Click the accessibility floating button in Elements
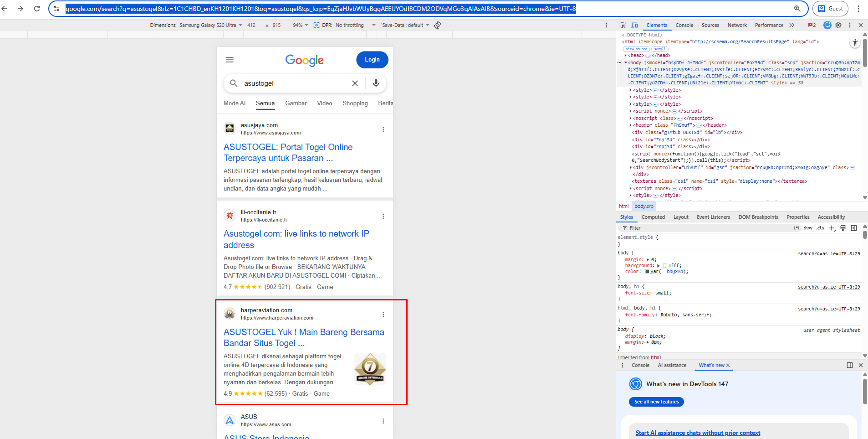The height and width of the screenshot is (439, 868). (855, 42)
